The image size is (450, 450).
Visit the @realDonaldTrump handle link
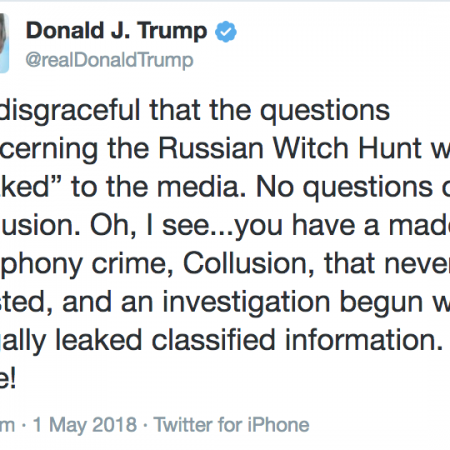(x=110, y=60)
